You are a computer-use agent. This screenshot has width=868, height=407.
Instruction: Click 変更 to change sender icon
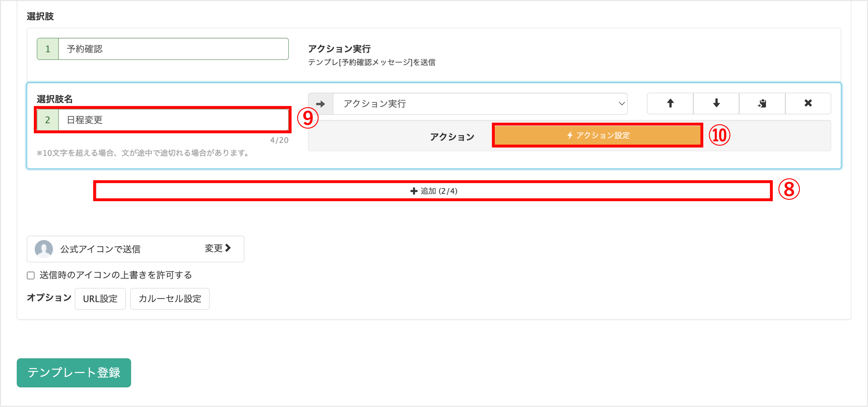pos(218,248)
